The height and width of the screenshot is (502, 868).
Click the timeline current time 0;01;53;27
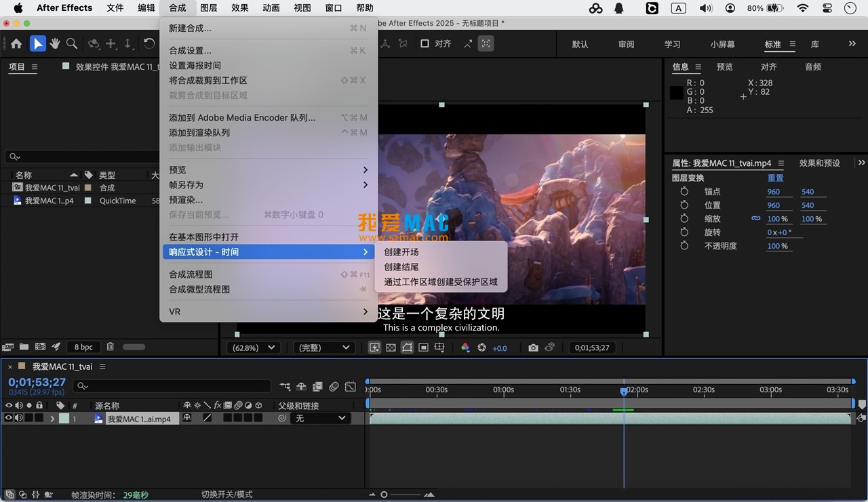[x=37, y=382]
